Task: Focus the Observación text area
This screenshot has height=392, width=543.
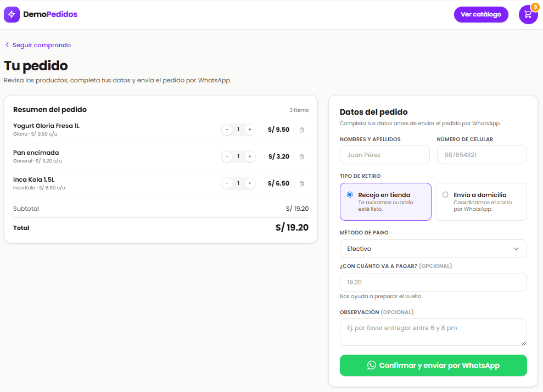Action: coord(433,332)
